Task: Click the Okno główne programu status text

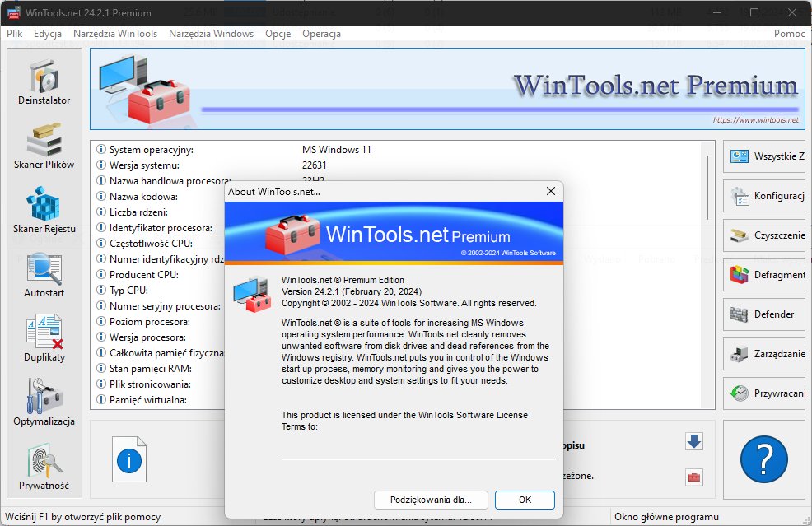Action: point(666,517)
